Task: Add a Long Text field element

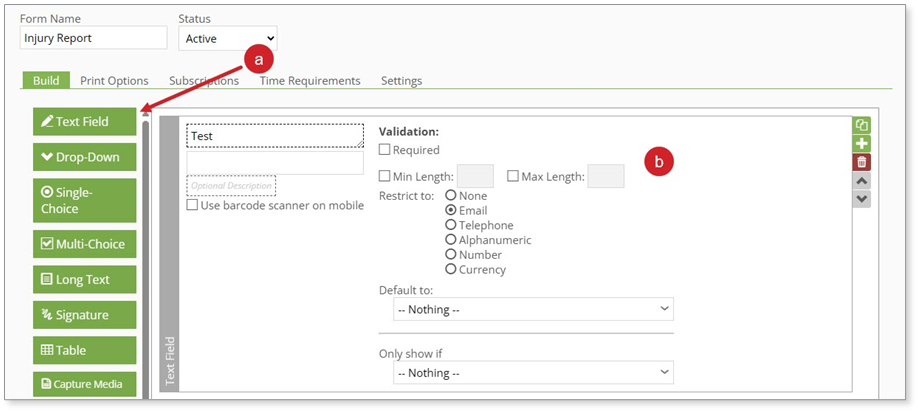Action: coord(84,279)
